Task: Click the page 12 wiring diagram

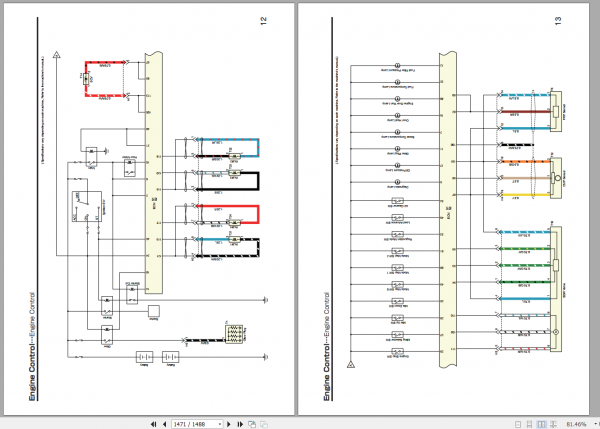Action: 161,209
